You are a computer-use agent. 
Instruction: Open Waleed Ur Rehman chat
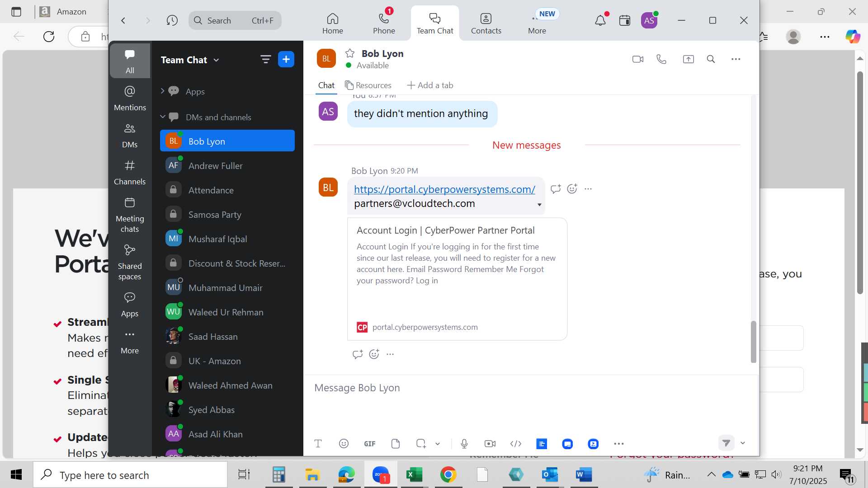point(227,312)
